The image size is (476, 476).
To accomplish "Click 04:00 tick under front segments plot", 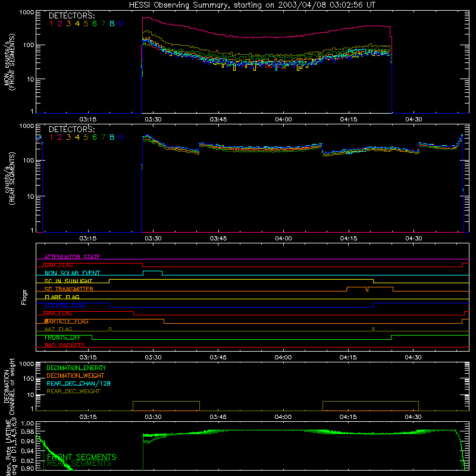I will (284, 120).
